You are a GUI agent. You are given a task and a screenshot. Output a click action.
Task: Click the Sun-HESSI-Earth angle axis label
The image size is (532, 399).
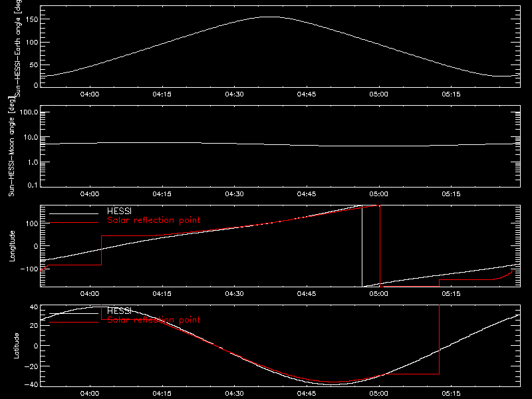click(x=18, y=47)
